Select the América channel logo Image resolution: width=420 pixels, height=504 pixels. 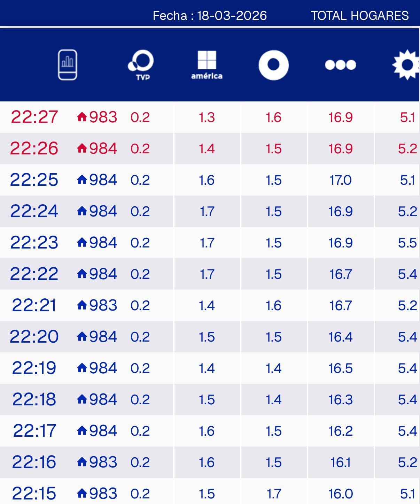click(x=207, y=65)
